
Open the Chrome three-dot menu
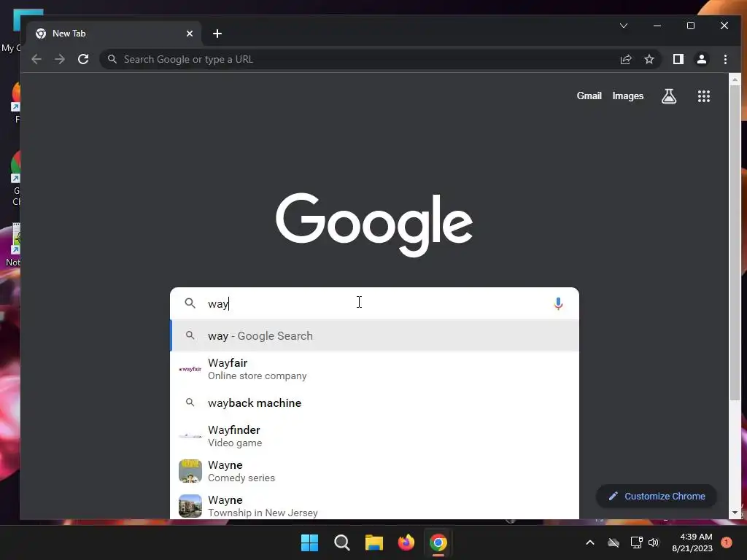[x=725, y=60]
